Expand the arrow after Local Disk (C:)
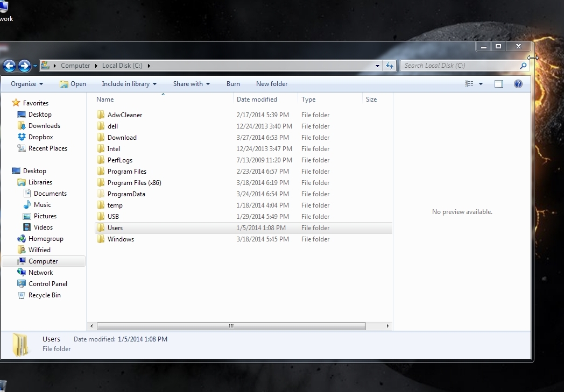This screenshot has width=564, height=392. click(x=149, y=66)
